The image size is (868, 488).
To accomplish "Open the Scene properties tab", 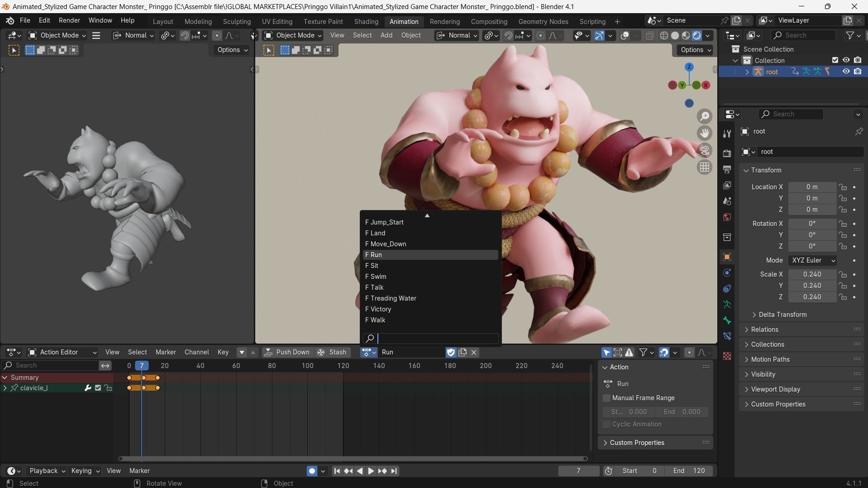I will (727, 201).
